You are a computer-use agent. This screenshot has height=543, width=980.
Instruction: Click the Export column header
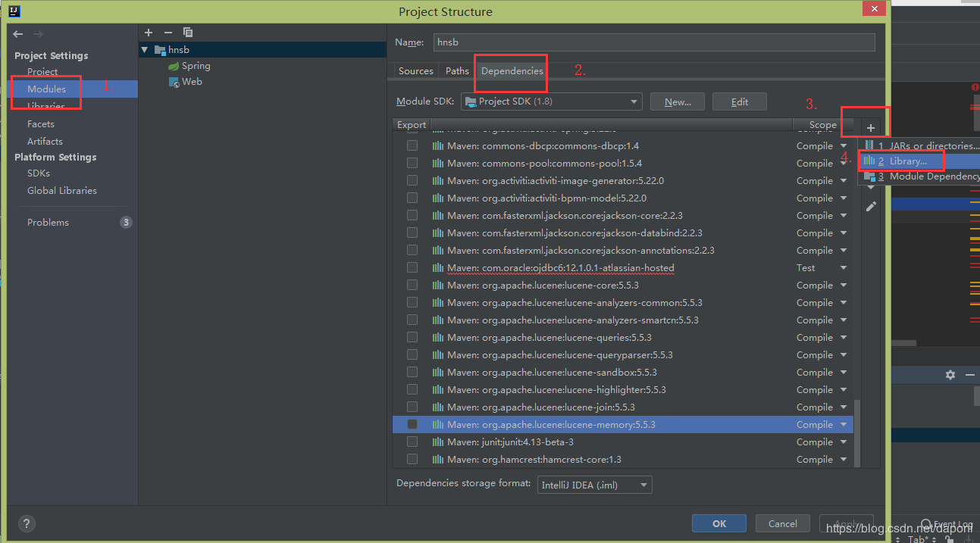point(412,125)
